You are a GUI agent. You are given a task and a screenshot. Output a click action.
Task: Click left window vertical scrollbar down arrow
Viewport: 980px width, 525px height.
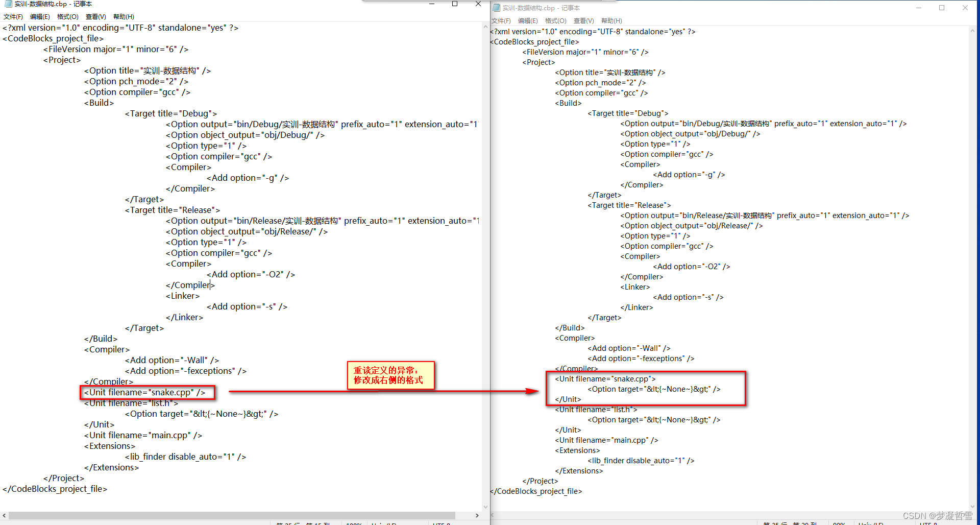(485, 507)
